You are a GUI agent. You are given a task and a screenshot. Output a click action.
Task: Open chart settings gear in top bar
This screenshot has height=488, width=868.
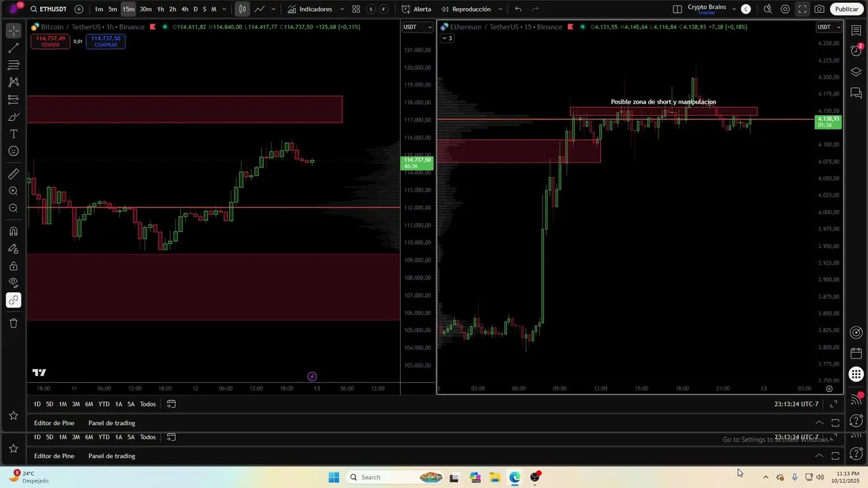click(x=785, y=9)
